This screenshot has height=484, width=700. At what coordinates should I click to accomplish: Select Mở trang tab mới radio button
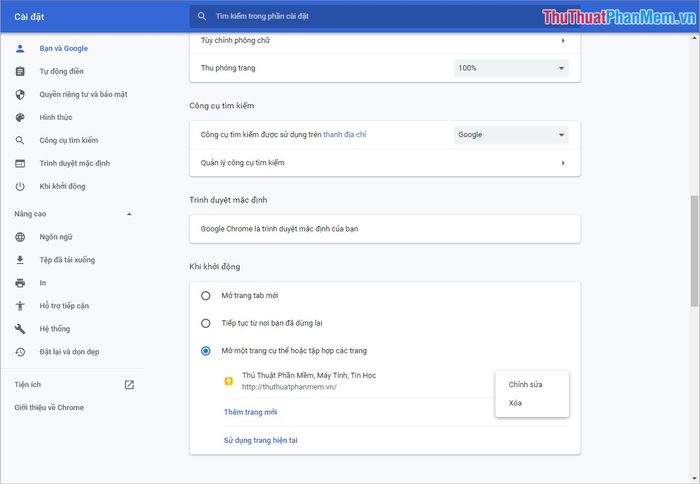tap(205, 296)
